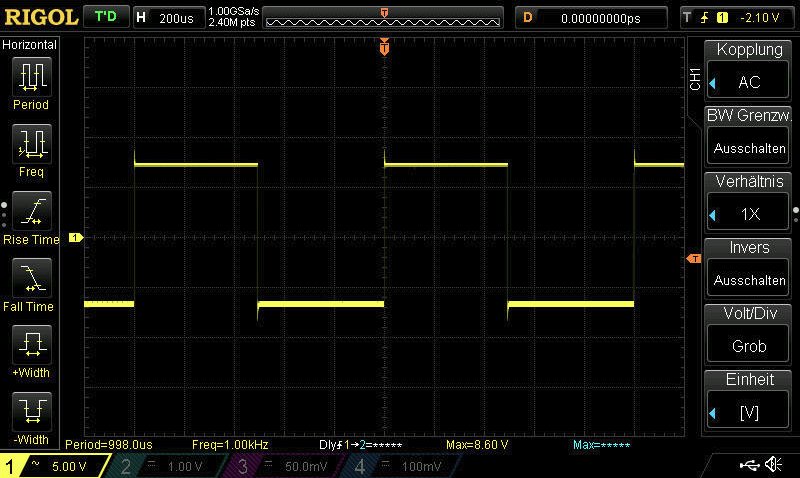Click the orange trigger position marker at top
Image resolution: width=800 pixels, height=478 pixels.
coord(385,47)
